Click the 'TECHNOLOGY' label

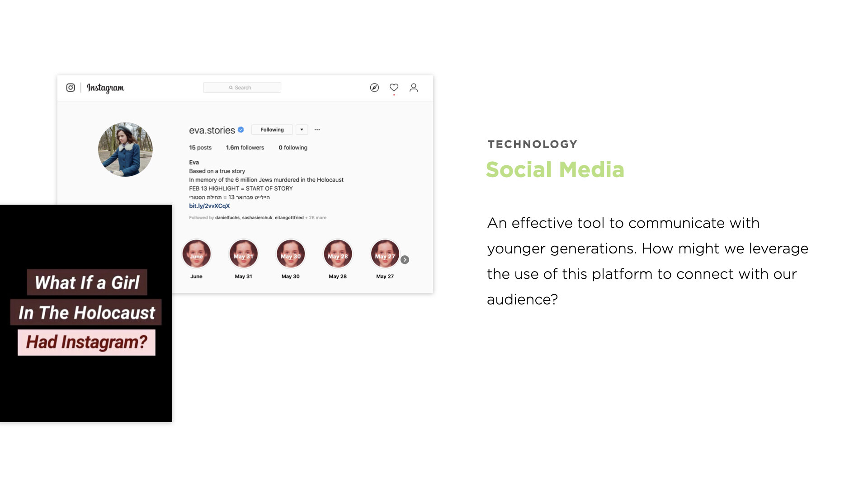[x=533, y=144]
